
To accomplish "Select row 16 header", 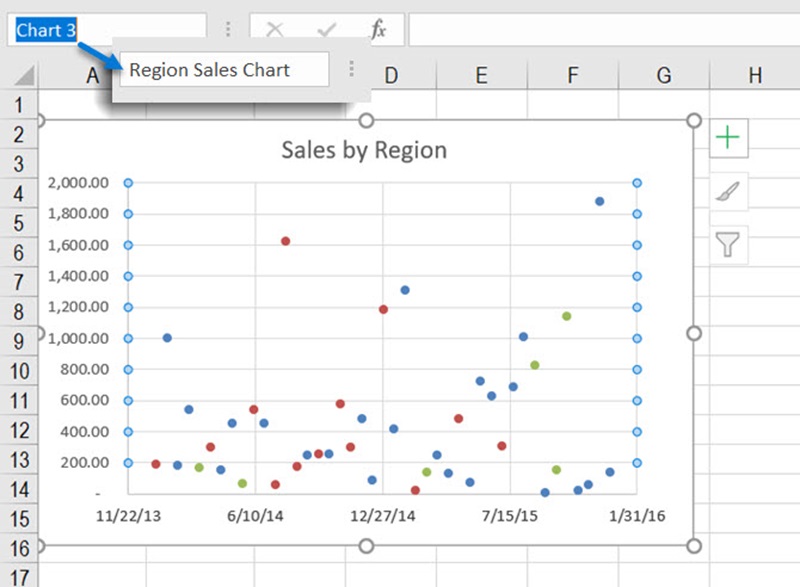I will point(17,548).
